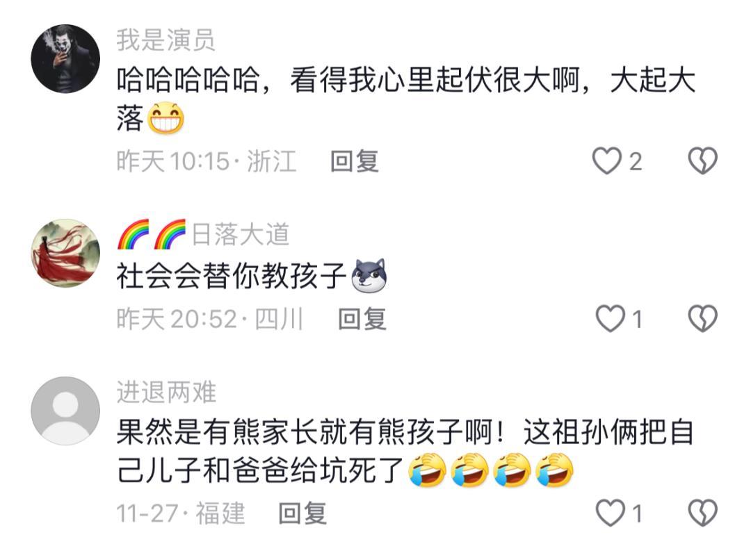This screenshot has height=560, width=751.
Task: Like the 日落大道 comment with heart icon
Action: tap(611, 319)
